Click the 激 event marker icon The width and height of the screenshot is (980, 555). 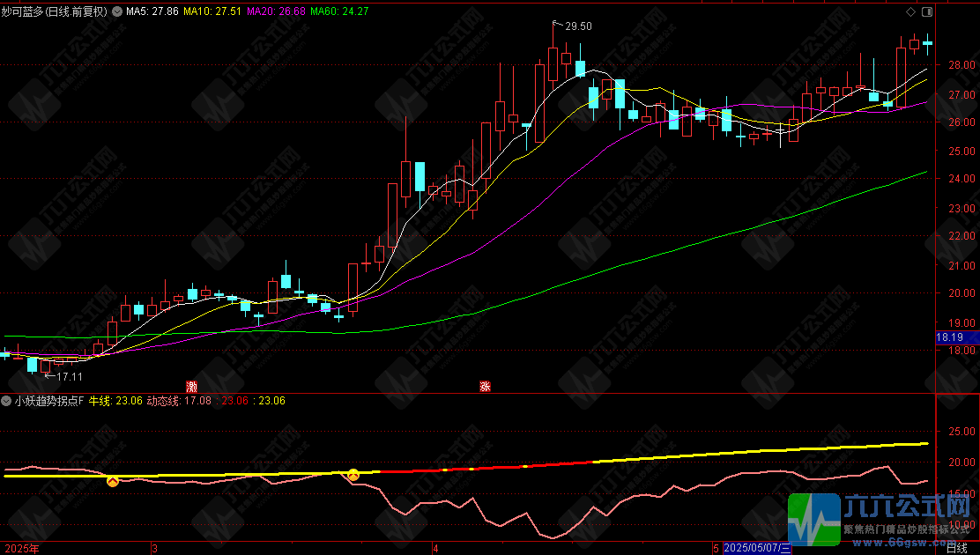click(192, 386)
